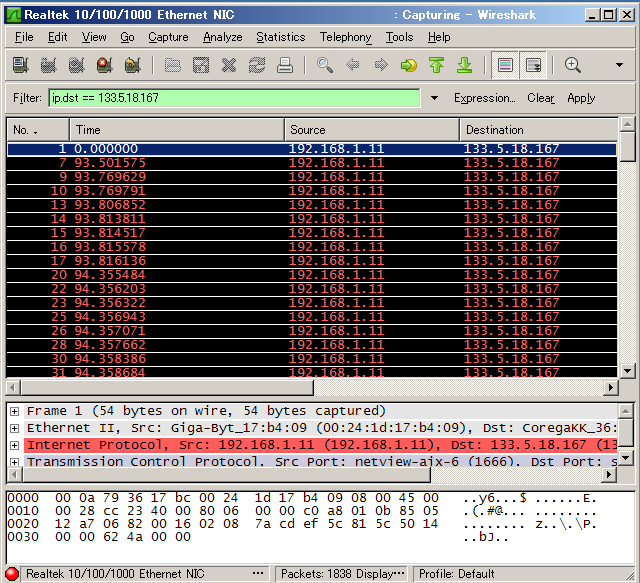Click Packets: 1838 status bar entry
640x583 pixels.
[x=342, y=574]
